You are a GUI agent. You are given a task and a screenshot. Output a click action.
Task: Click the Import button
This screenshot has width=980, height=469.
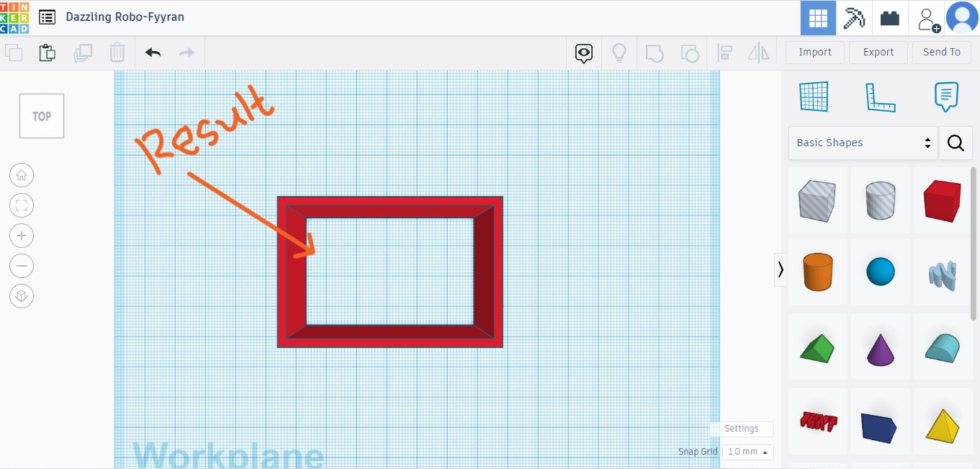(x=815, y=53)
